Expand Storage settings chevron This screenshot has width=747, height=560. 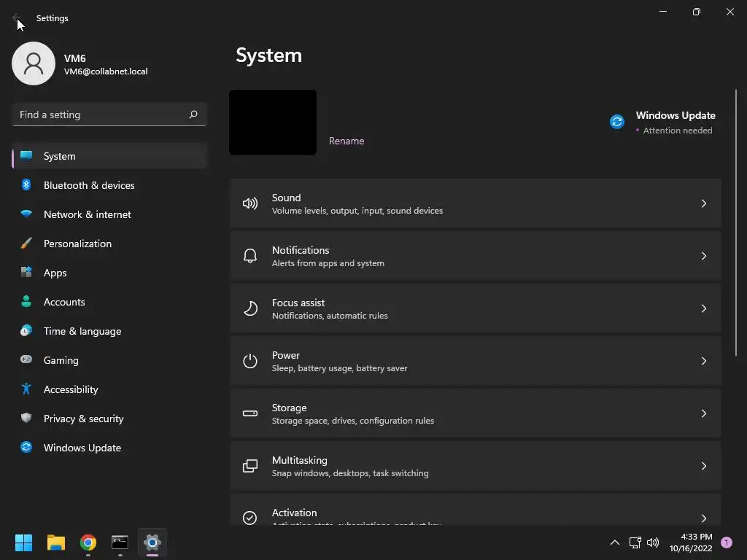[x=704, y=413]
